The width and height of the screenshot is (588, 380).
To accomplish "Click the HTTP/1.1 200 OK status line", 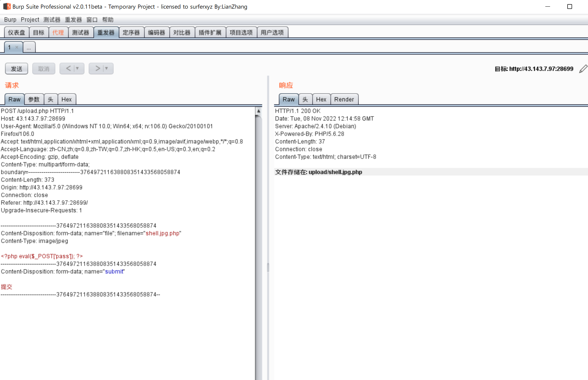I will 298,111.
